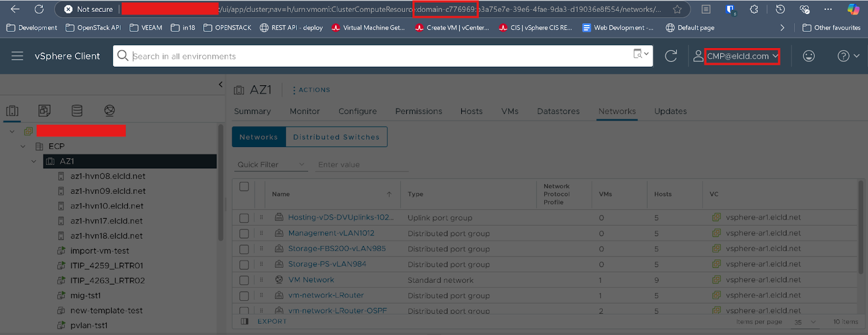
Task: Switch to Networking inventory view
Action: pyautogui.click(x=110, y=111)
